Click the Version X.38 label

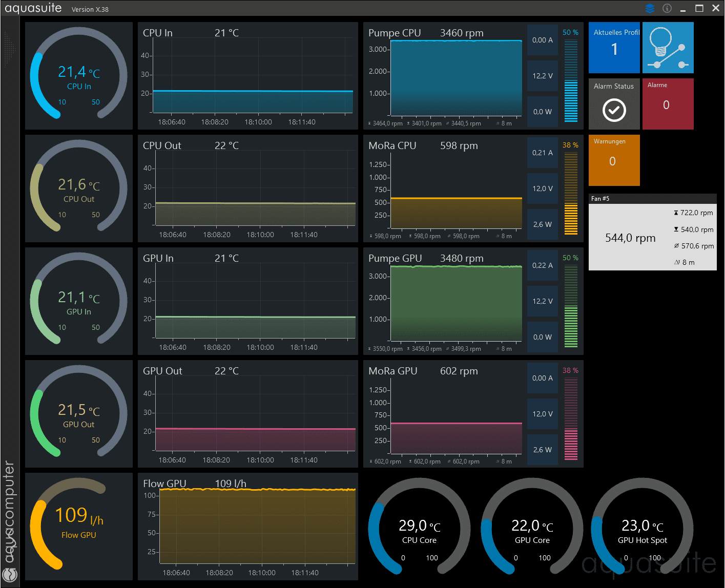(90, 9)
